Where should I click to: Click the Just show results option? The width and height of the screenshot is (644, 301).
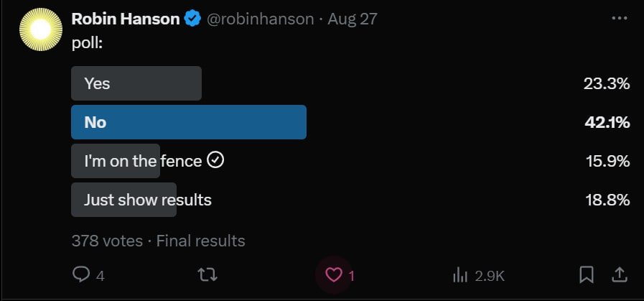(148, 200)
